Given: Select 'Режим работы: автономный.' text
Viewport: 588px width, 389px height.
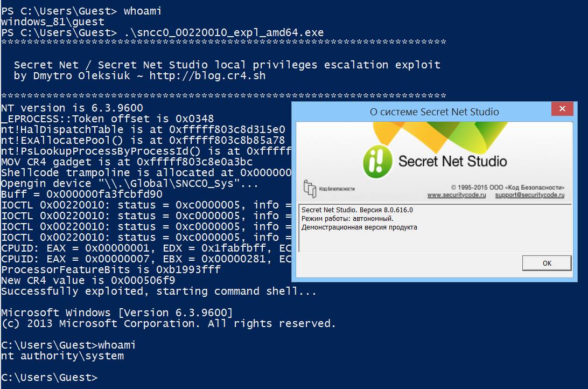Looking at the screenshot, I should coord(347,219).
